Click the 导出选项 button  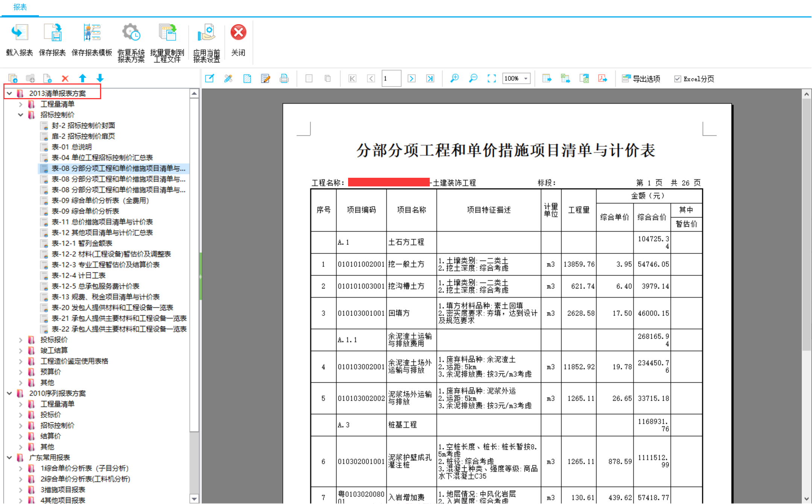(641, 79)
